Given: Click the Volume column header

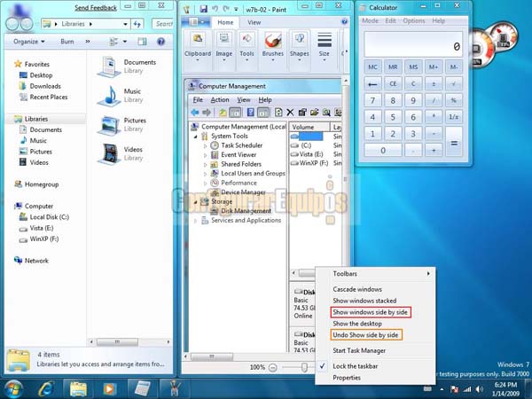Looking at the screenshot, I should pyautogui.click(x=309, y=127).
